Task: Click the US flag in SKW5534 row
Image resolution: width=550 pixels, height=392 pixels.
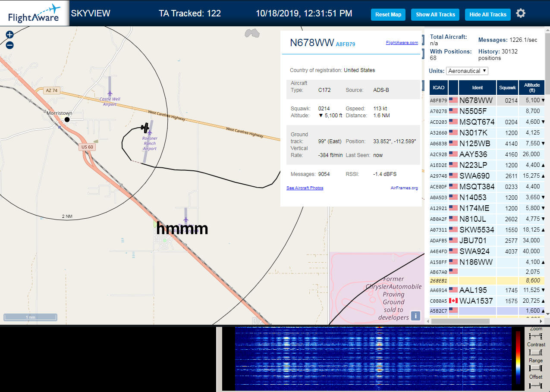Action: point(453,229)
